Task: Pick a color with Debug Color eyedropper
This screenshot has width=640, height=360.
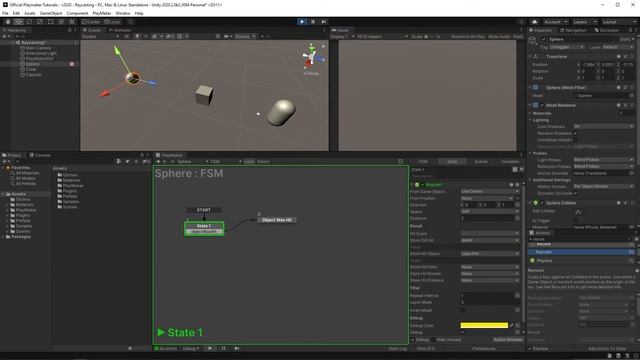Action: click(x=511, y=325)
